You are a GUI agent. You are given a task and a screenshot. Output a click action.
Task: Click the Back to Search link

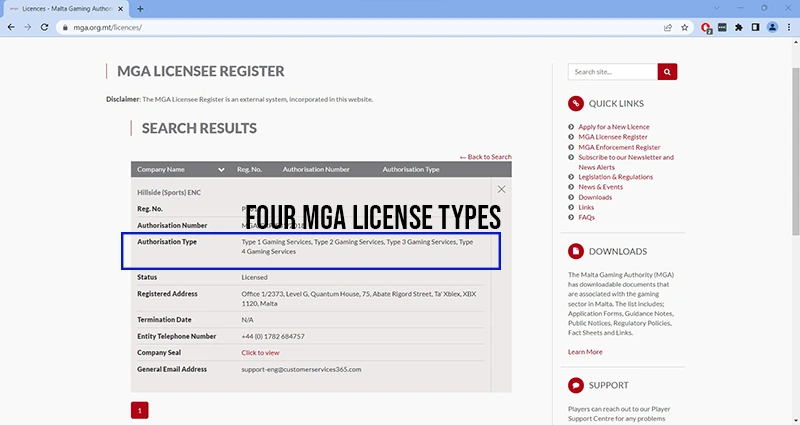click(x=485, y=157)
